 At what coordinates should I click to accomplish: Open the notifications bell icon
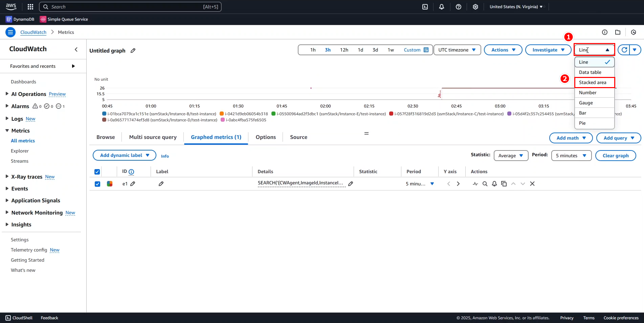(442, 6)
